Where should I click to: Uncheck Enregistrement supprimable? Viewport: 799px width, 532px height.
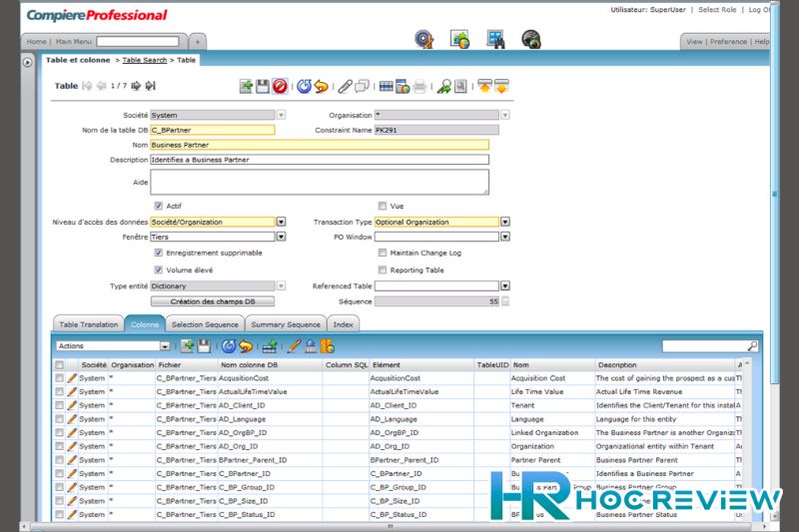coord(159,253)
